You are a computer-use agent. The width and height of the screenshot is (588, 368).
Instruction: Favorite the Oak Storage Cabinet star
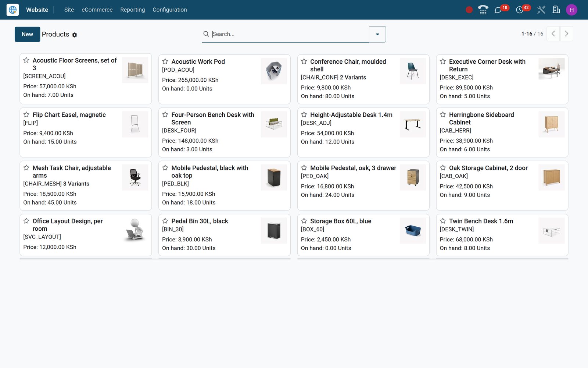[x=443, y=168]
